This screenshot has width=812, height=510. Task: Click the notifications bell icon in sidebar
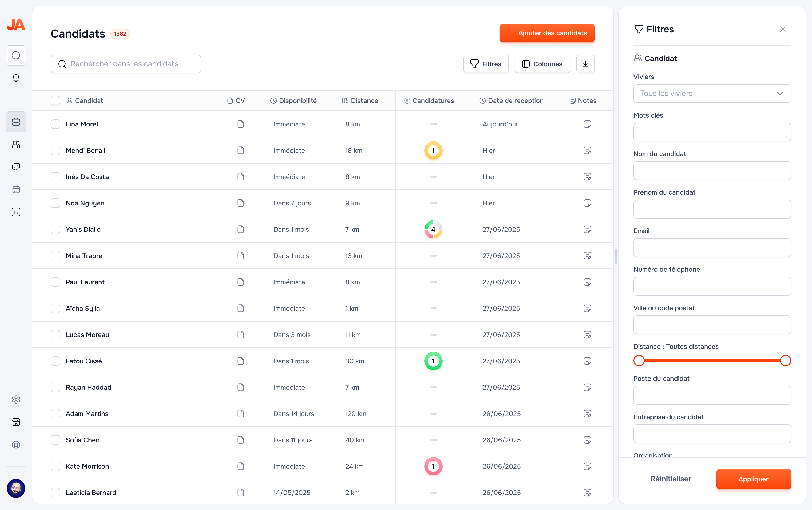click(x=16, y=78)
